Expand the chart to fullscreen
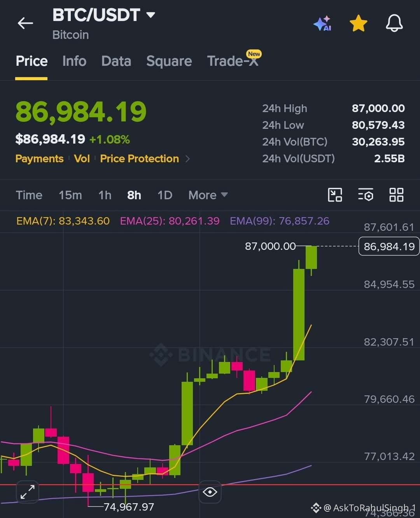This screenshot has height=518, width=420. click(28, 492)
